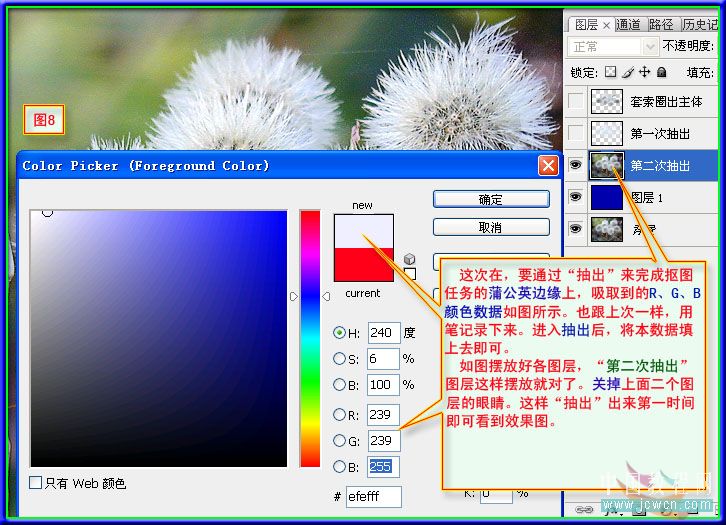Click the hue slider left arrow marker

pos(294,296)
